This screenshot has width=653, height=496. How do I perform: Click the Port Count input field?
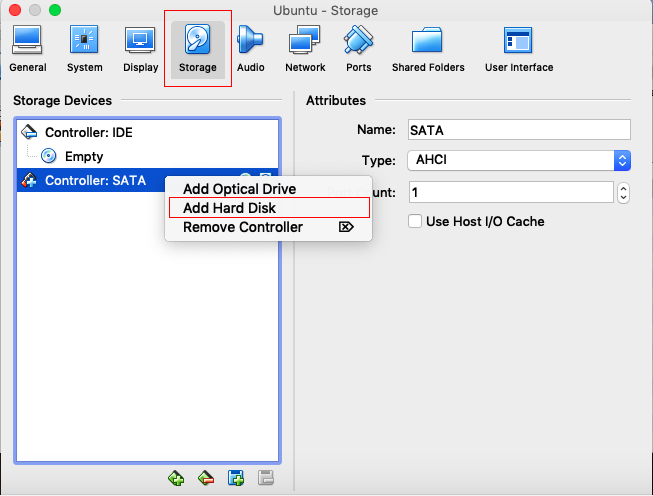coord(511,192)
